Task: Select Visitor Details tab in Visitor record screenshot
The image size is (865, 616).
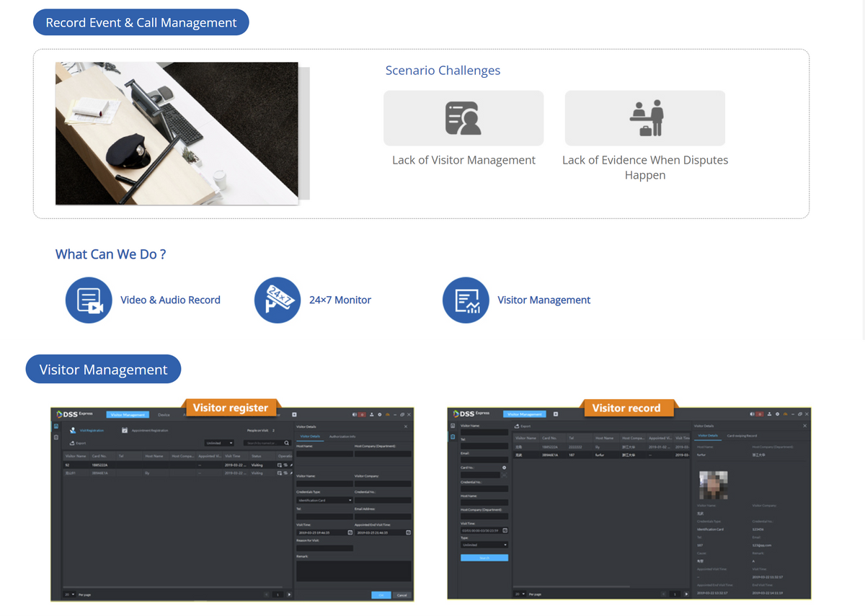Action: [x=708, y=435]
